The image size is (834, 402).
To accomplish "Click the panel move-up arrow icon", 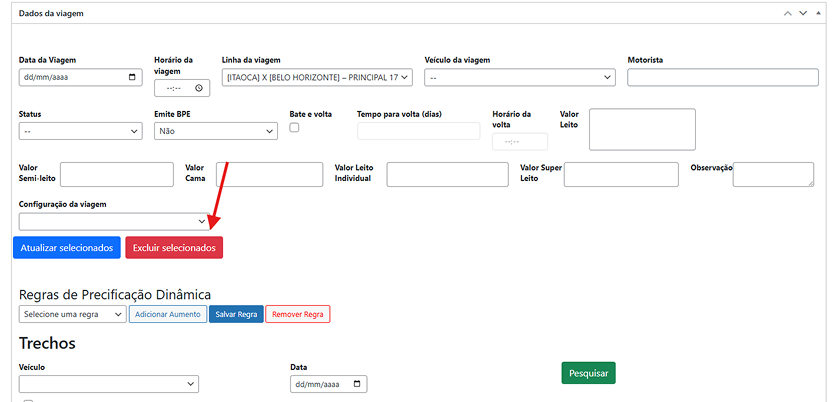I will point(788,13).
